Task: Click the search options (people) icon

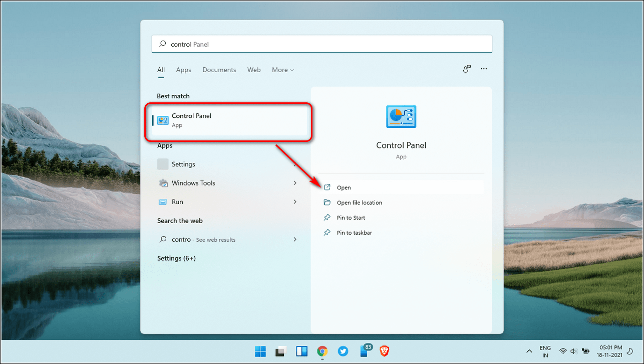Action: 467,69
